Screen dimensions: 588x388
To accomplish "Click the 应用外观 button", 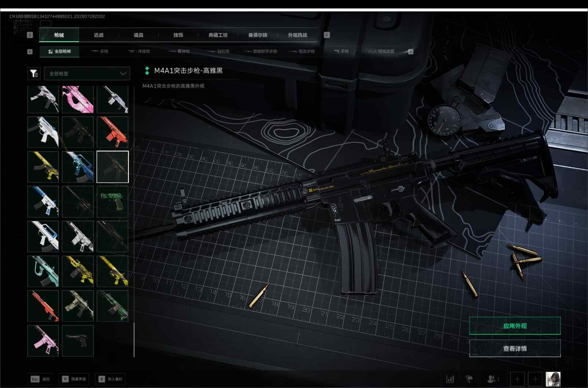I will tap(515, 326).
